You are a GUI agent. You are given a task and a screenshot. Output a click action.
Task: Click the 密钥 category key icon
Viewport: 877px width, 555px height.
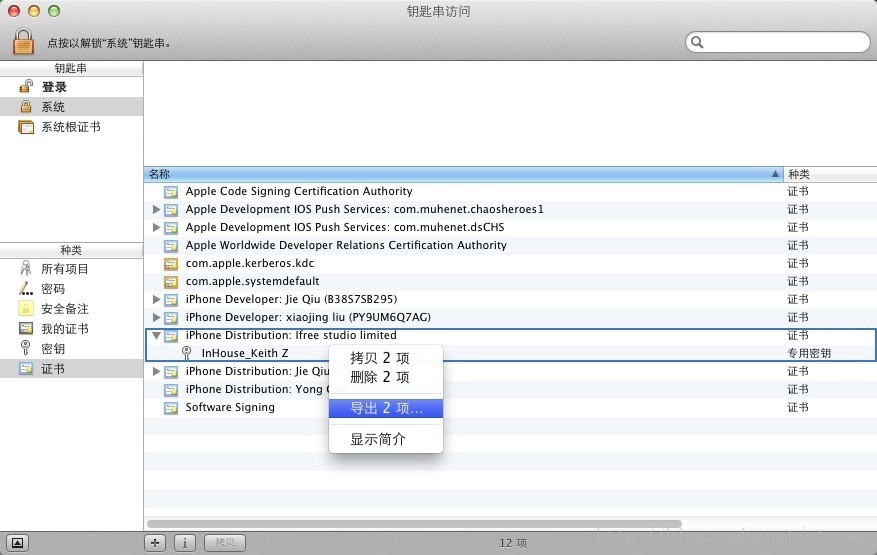coord(26,348)
